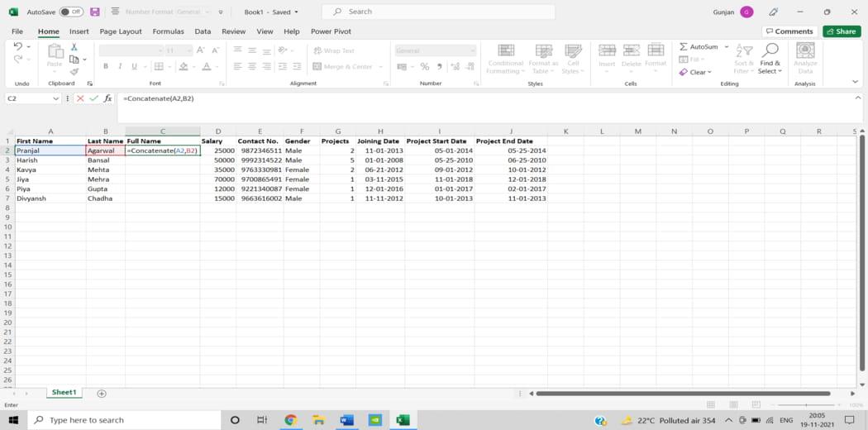Image resolution: width=868 pixels, height=430 pixels.
Task: Click the Save icon in the title bar
Action: (x=95, y=12)
